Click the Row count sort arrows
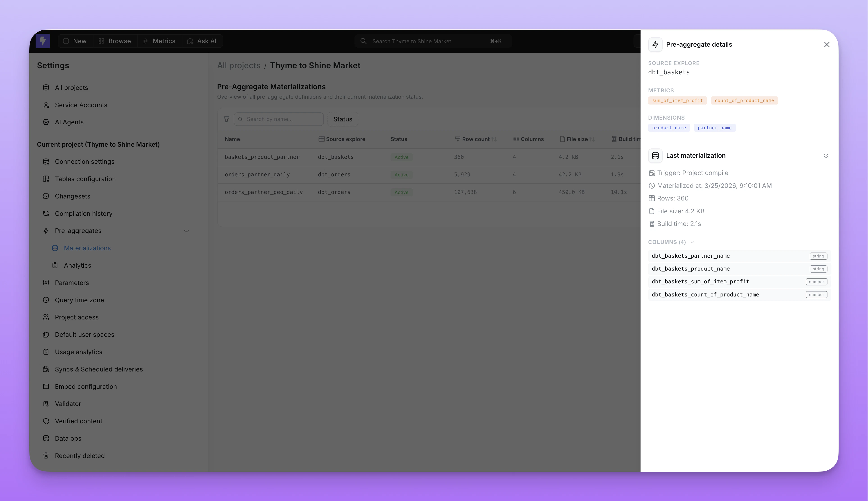 pyautogui.click(x=494, y=139)
